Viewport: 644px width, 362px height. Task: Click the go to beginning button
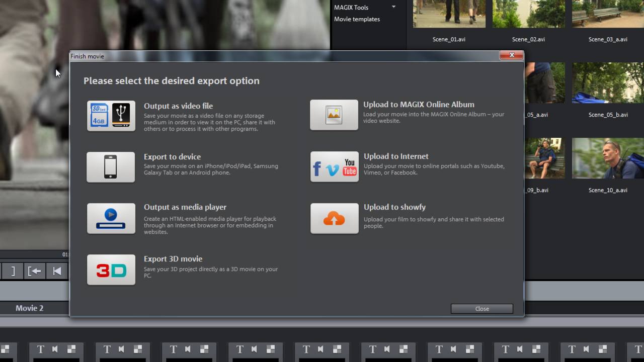point(57,271)
